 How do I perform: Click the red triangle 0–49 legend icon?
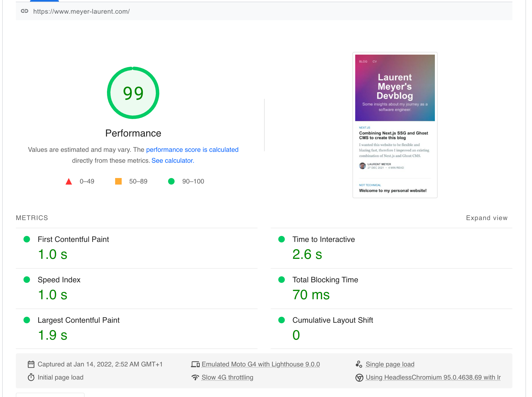click(x=69, y=181)
